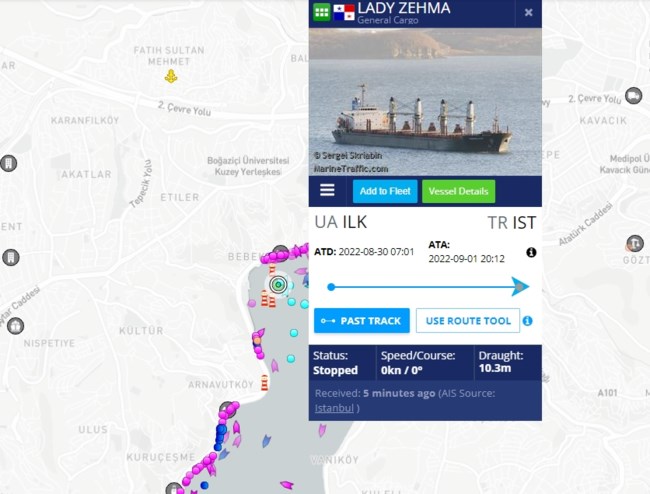The width and height of the screenshot is (650, 494).
Task: Click the LADY ZEHMA ship photo
Action: click(x=425, y=102)
